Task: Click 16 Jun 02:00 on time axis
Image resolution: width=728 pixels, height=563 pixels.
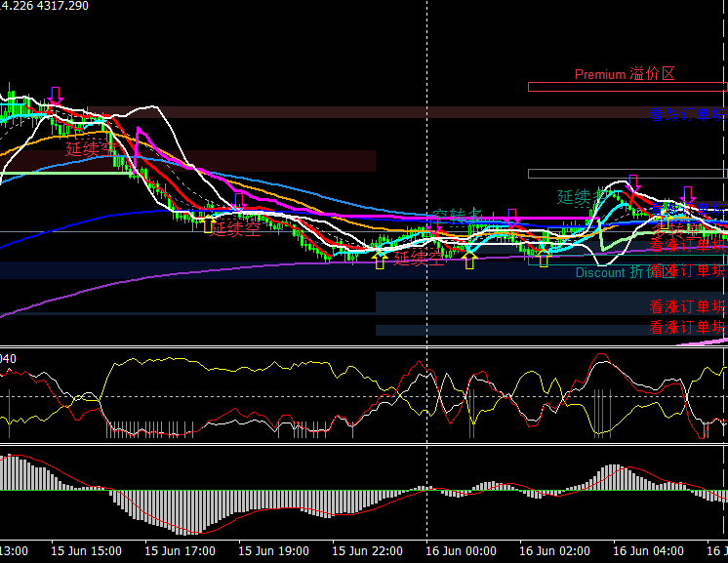Action: coord(554,551)
